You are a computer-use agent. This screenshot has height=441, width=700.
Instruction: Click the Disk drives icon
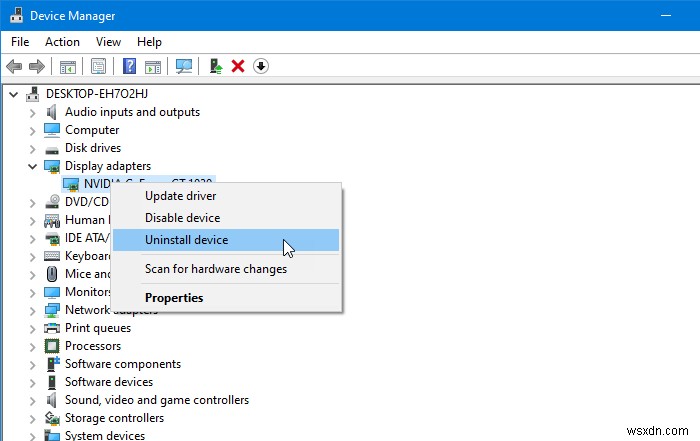point(52,150)
